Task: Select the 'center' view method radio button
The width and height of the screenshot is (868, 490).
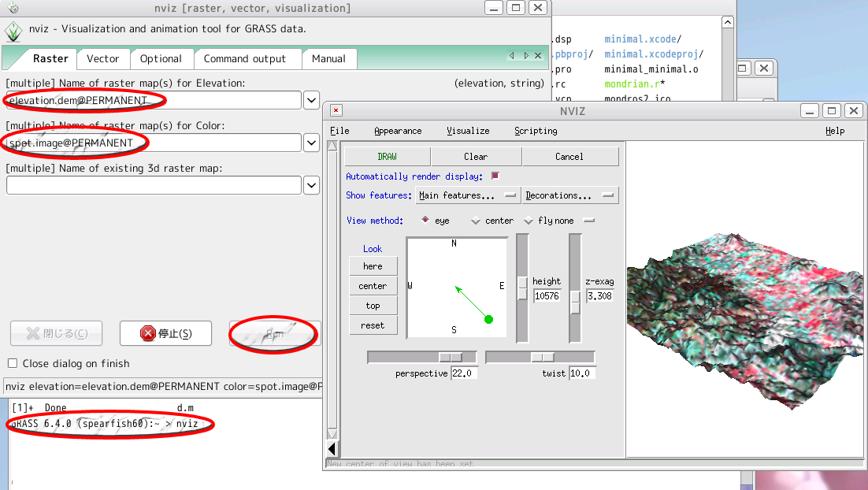Action: [x=476, y=221]
